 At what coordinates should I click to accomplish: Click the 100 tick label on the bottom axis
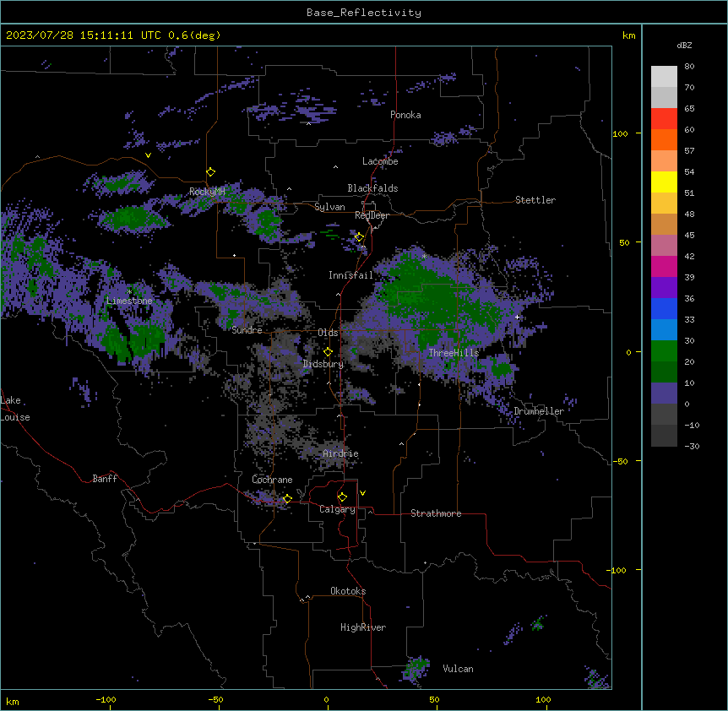[x=543, y=699]
